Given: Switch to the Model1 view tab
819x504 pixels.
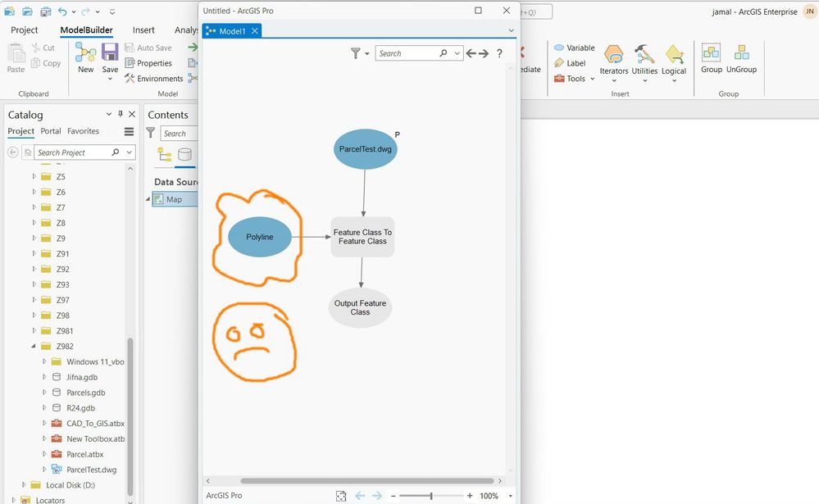Looking at the screenshot, I should pos(232,31).
